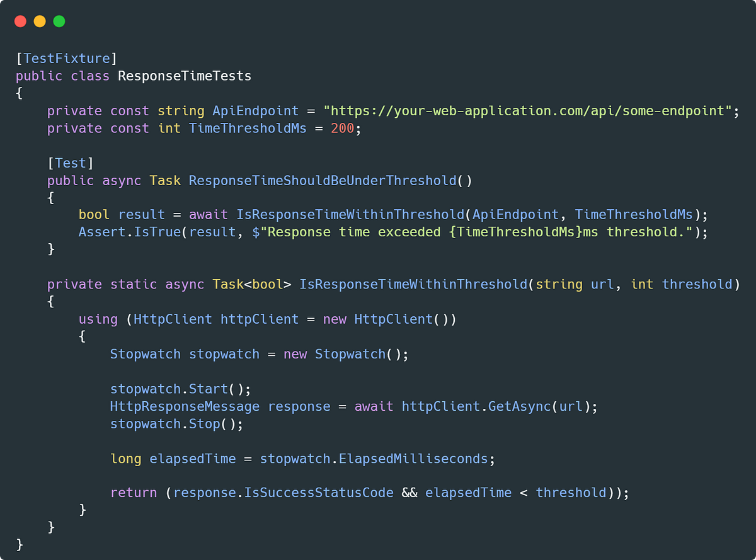Select the return statement checking IsSuccessStatusCode
The height and width of the screenshot is (560, 756).
coord(369,492)
